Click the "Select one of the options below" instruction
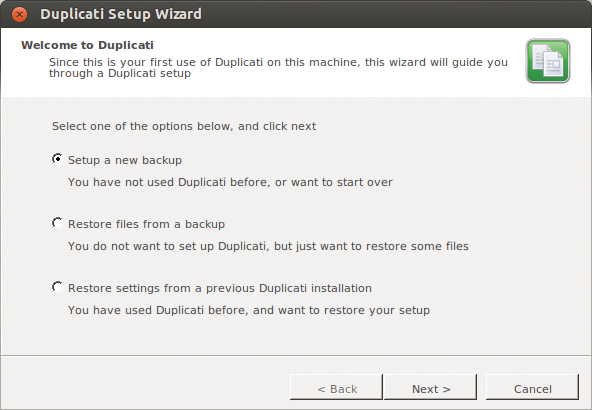This screenshot has height=410, width=592. pos(184,126)
